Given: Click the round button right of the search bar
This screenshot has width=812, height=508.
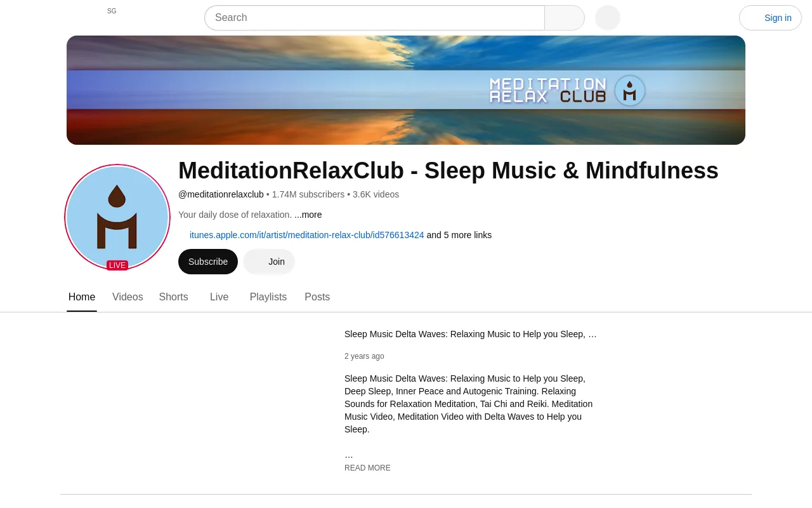Looking at the screenshot, I should coord(608,18).
